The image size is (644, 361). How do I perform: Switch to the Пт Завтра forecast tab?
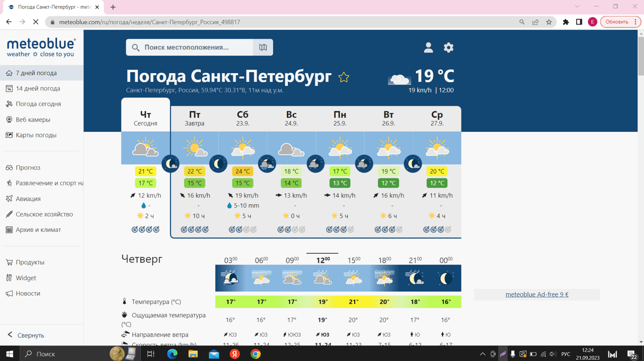(x=194, y=118)
